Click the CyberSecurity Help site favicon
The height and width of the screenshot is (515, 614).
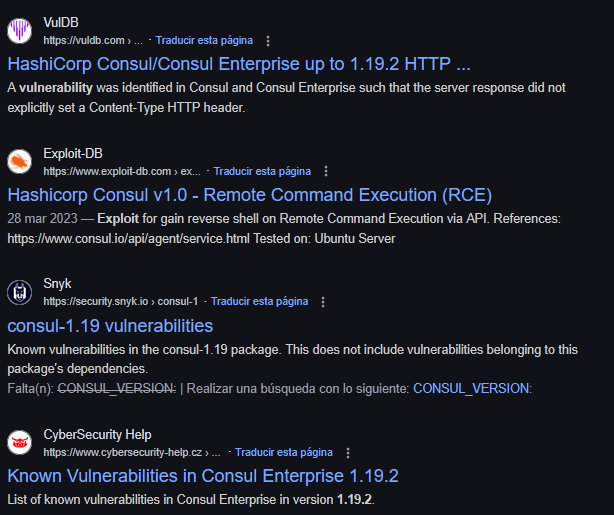[20, 443]
